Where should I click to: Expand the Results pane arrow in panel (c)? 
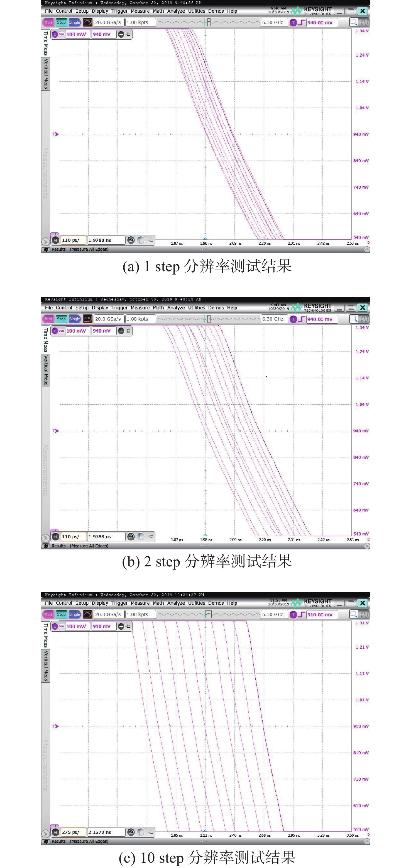tap(367, 842)
